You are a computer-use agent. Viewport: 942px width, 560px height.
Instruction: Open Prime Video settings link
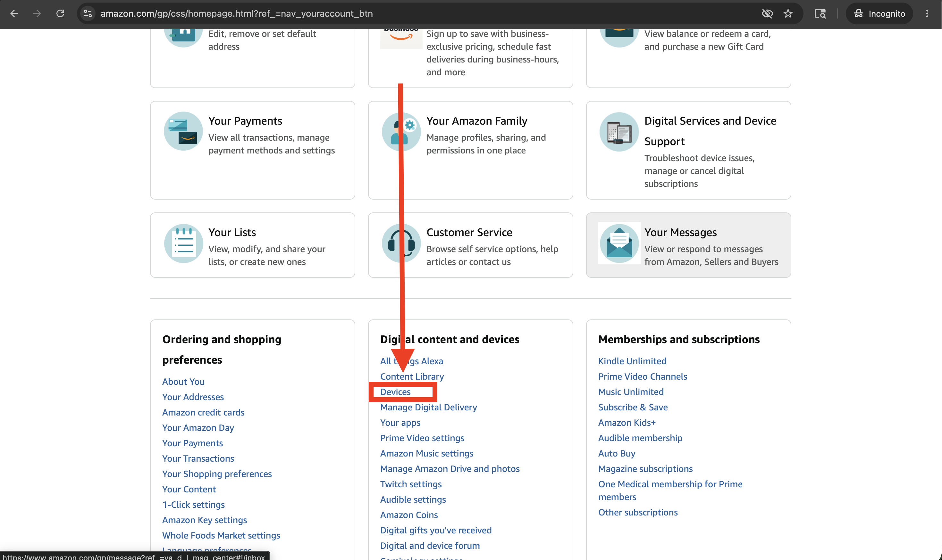[x=422, y=438]
